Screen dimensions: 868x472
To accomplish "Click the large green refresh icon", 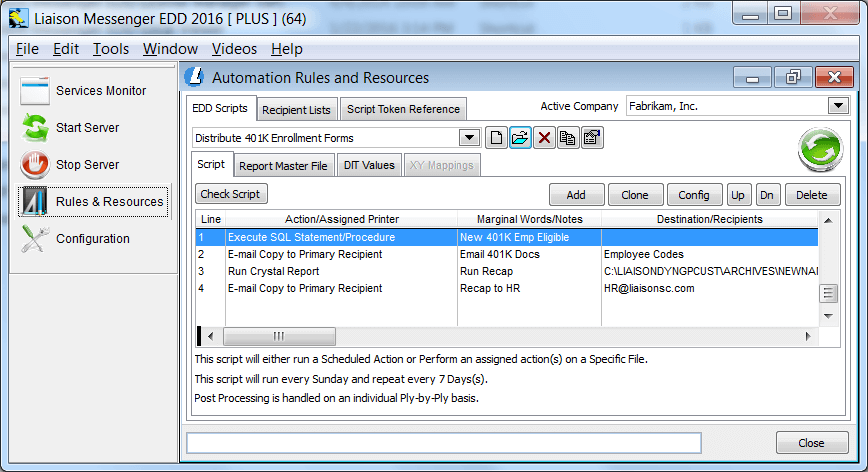I will click(820, 150).
